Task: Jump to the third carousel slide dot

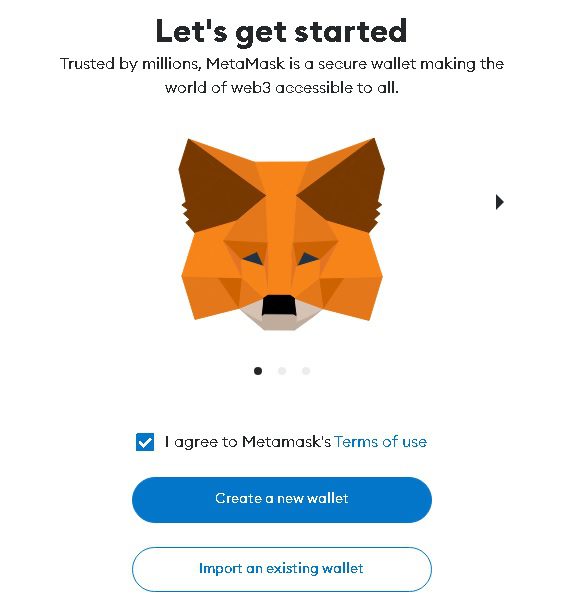Action: [306, 371]
